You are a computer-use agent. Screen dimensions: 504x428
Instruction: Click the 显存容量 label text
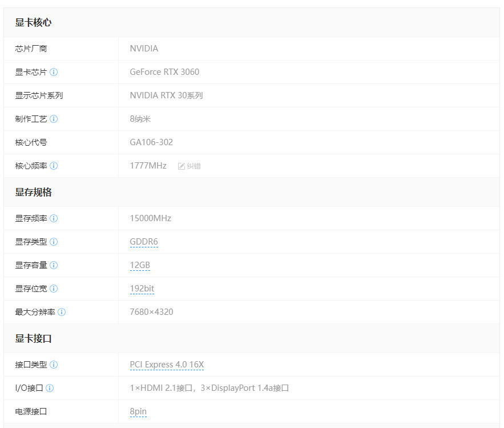(x=31, y=265)
